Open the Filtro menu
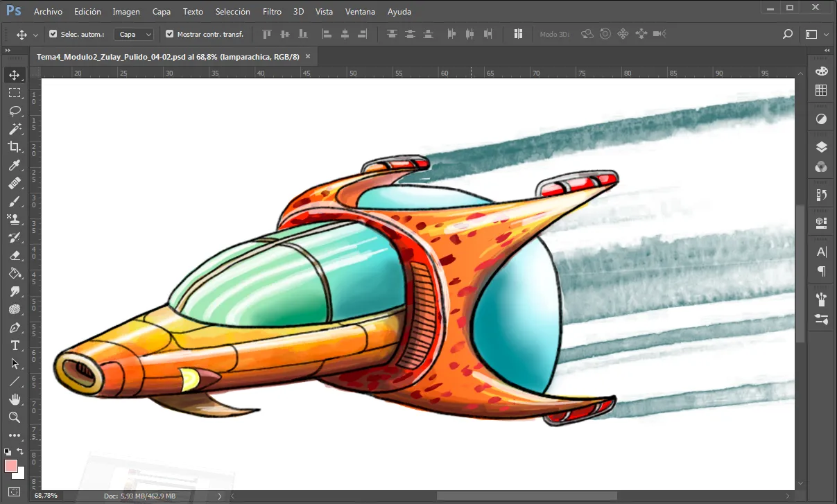This screenshot has height=504, width=837. point(273,12)
